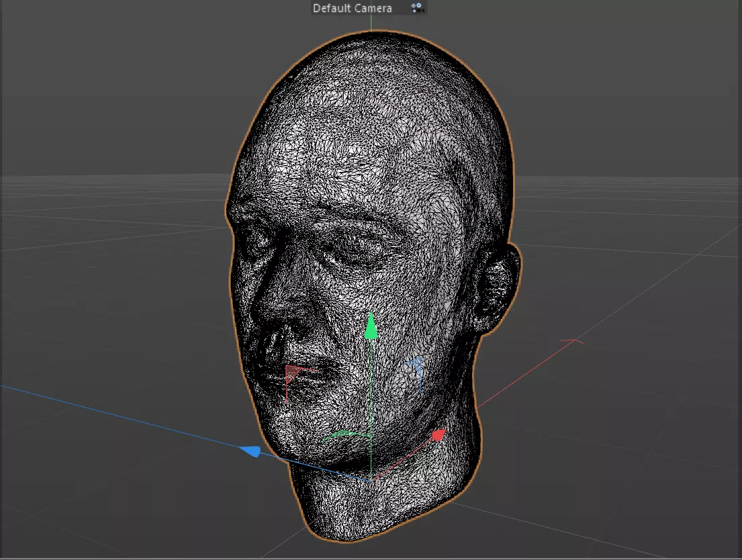
Task: Click the blue world Z-axis line at left
Action: (118, 416)
